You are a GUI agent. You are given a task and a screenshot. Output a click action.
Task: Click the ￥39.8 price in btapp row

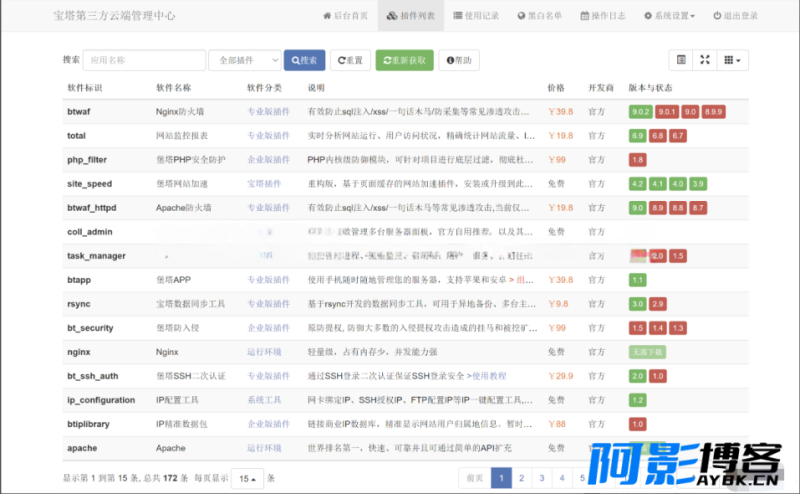pos(561,280)
